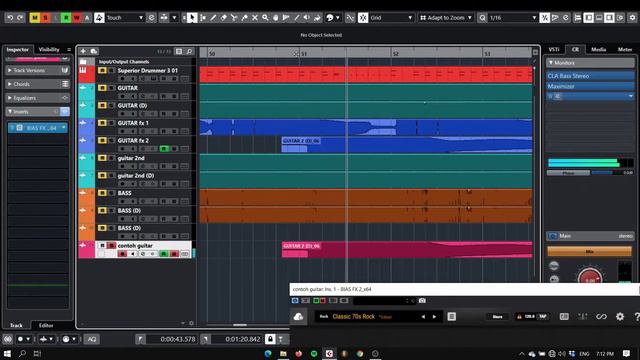
Task: Click the Redo arrow in the toolbar
Action: click(x=20, y=18)
